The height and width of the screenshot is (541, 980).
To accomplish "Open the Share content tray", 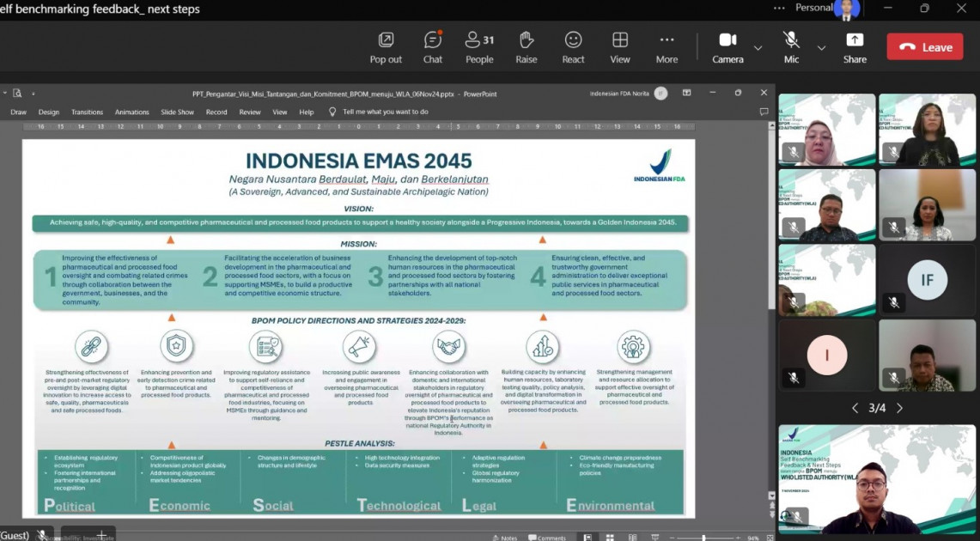I will pos(855,47).
